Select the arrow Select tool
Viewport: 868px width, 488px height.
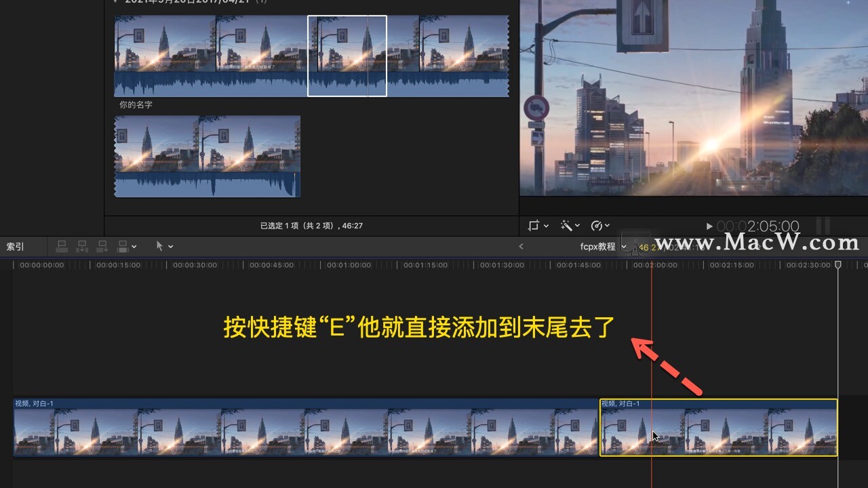[160, 246]
